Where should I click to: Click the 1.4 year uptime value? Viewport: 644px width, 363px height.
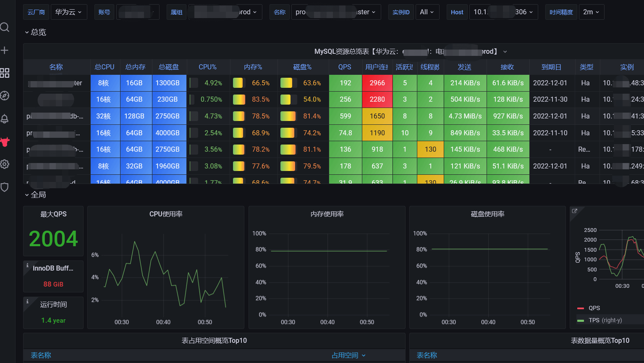pyautogui.click(x=53, y=321)
